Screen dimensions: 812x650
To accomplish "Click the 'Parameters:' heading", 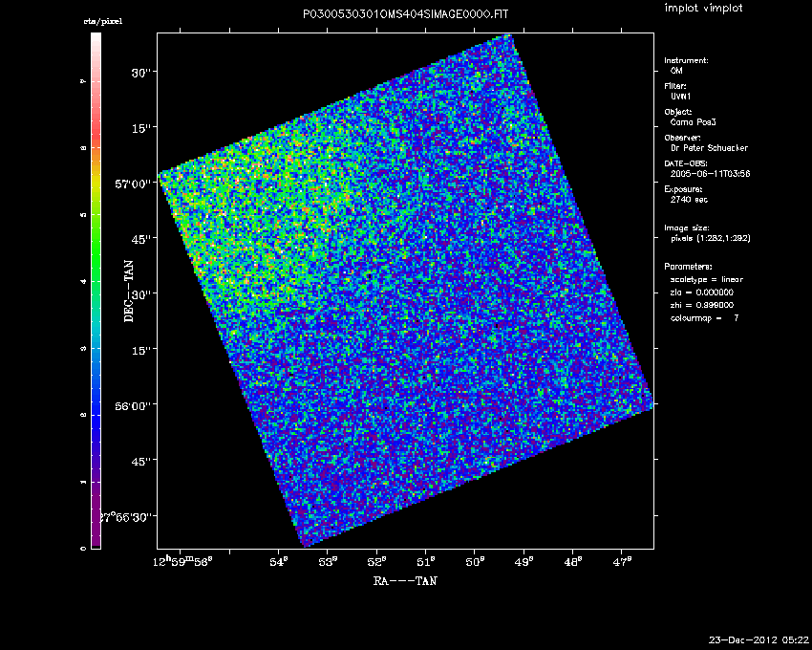I will 688,267.
